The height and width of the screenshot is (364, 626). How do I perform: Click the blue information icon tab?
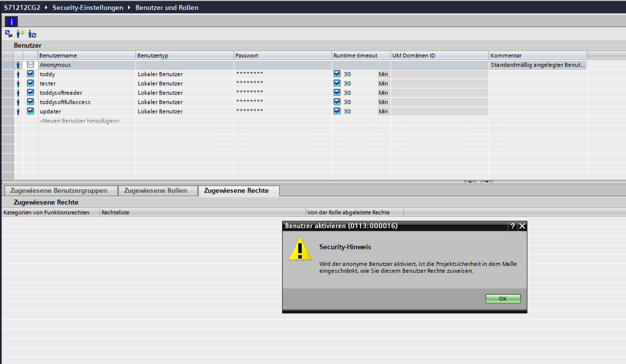pyautogui.click(x=12, y=21)
